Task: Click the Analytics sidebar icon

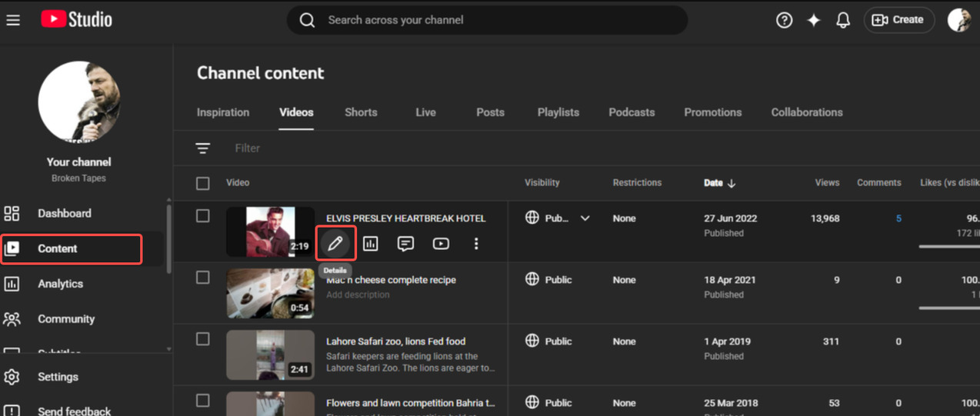Action: pos(12,284)
